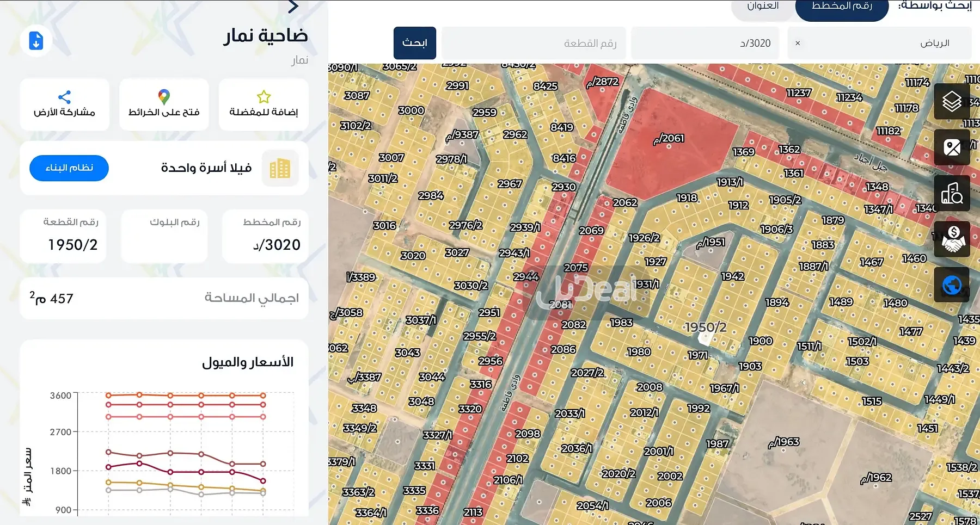
Task: Select the رقم المخطط search tab
Action: click(842, 7)
